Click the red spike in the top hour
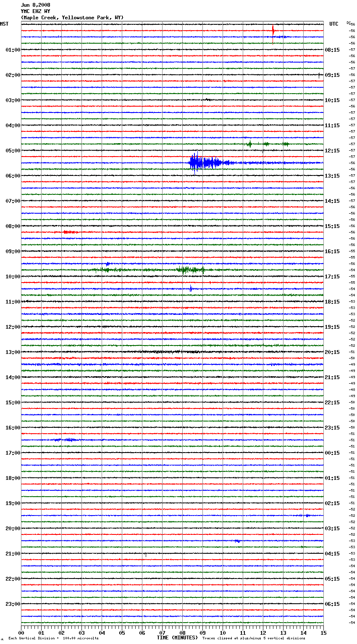 pos(273,31)
